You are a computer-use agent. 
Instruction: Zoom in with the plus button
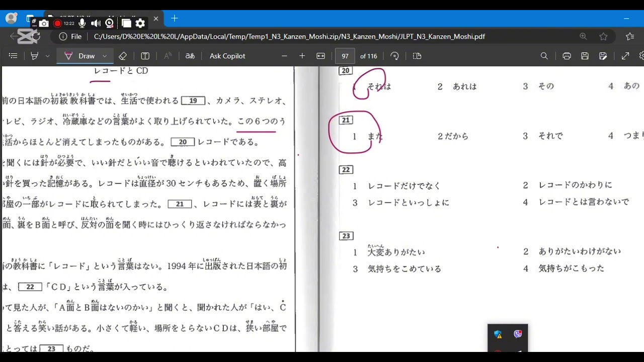(302, 56)
